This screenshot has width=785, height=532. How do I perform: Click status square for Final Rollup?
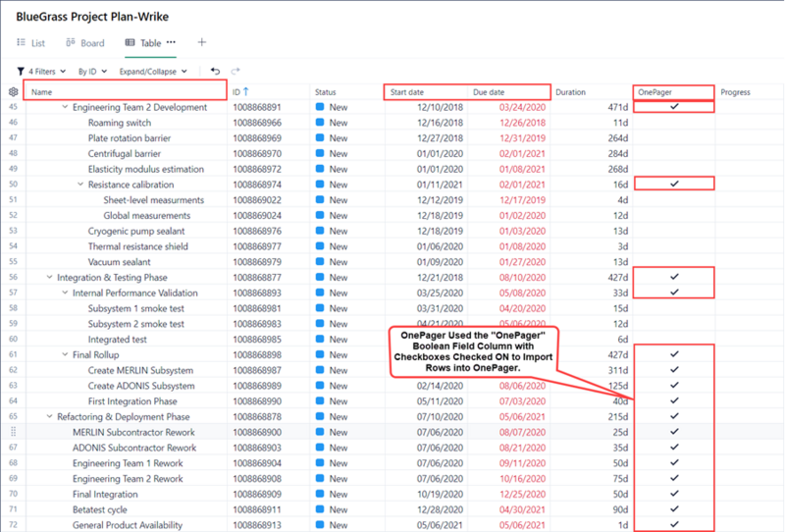click(x=320, y=354)
